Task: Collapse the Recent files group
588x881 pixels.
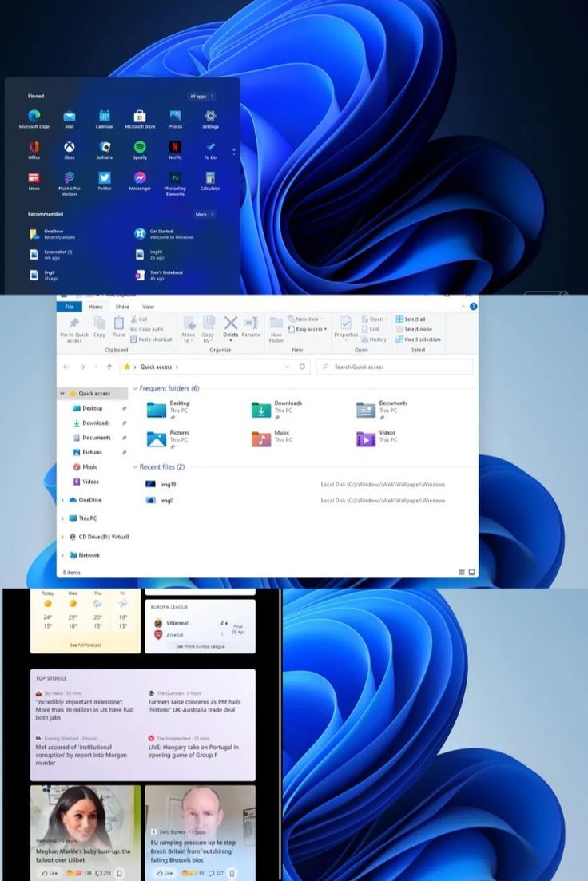Action: click(x=135, y=467)
